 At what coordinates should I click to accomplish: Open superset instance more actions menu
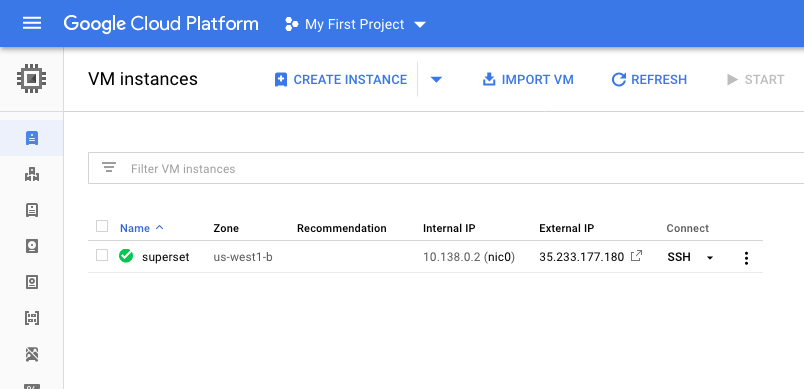(x=746, y=258)
